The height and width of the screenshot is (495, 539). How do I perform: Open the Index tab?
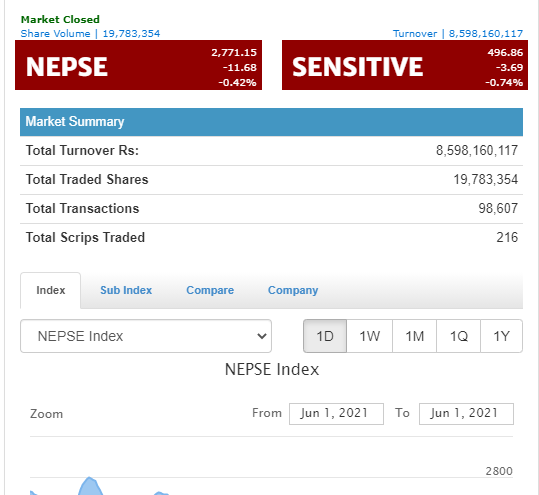[x=51, y=290]
